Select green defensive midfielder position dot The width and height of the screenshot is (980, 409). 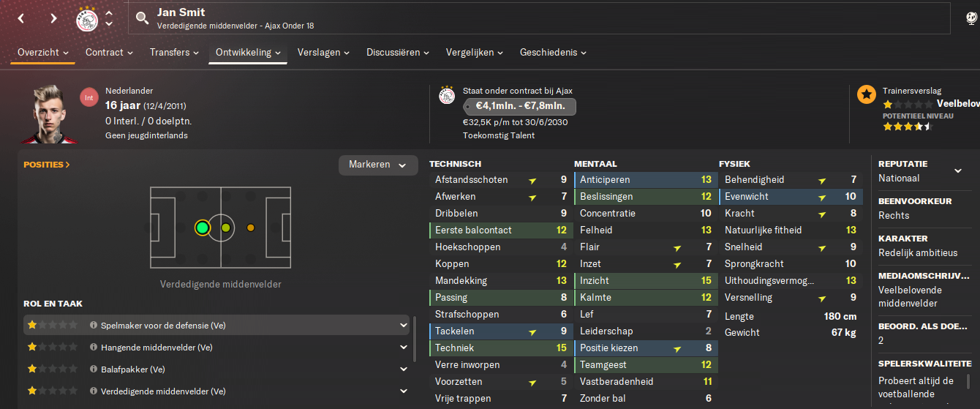pyautogui.click(x=203, y=228)
